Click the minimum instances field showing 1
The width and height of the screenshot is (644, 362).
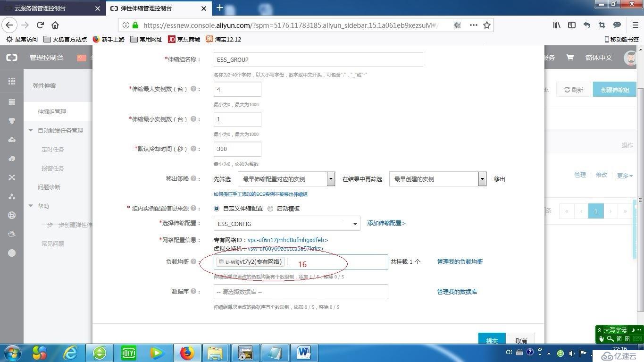237,119
